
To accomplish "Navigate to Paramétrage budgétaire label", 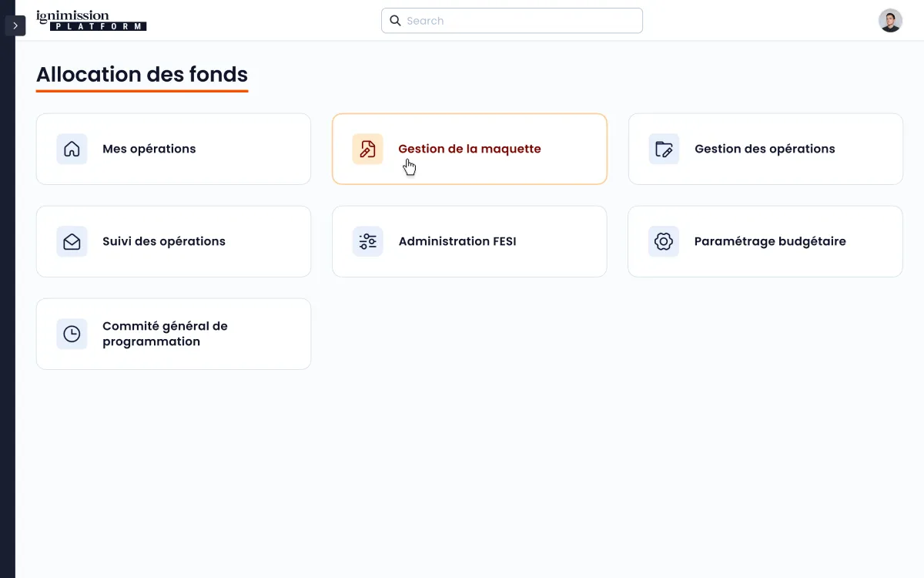I will tap(770, 241).
